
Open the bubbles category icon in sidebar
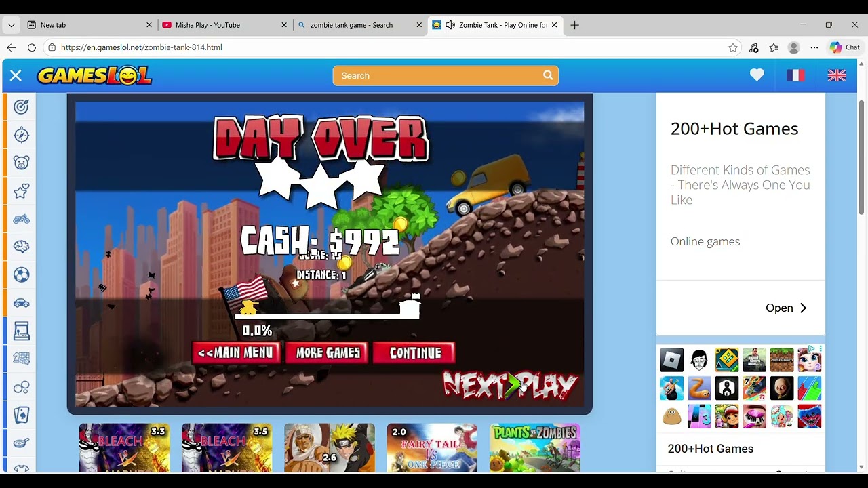(x=21, y=387)
